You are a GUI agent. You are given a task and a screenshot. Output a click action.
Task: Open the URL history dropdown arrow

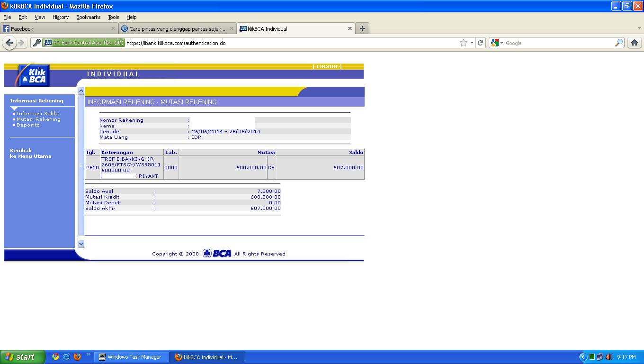(472, 43)
